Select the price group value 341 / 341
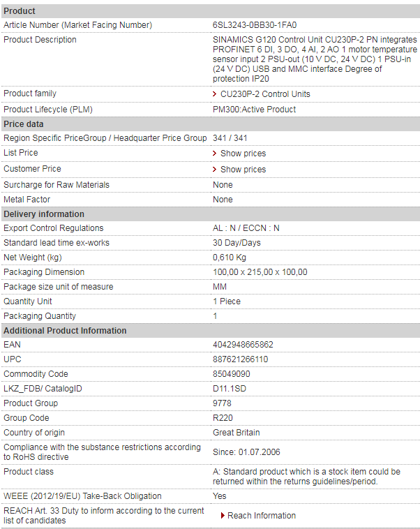This screenshot has width=420, height=529. (x=230, y=138)
